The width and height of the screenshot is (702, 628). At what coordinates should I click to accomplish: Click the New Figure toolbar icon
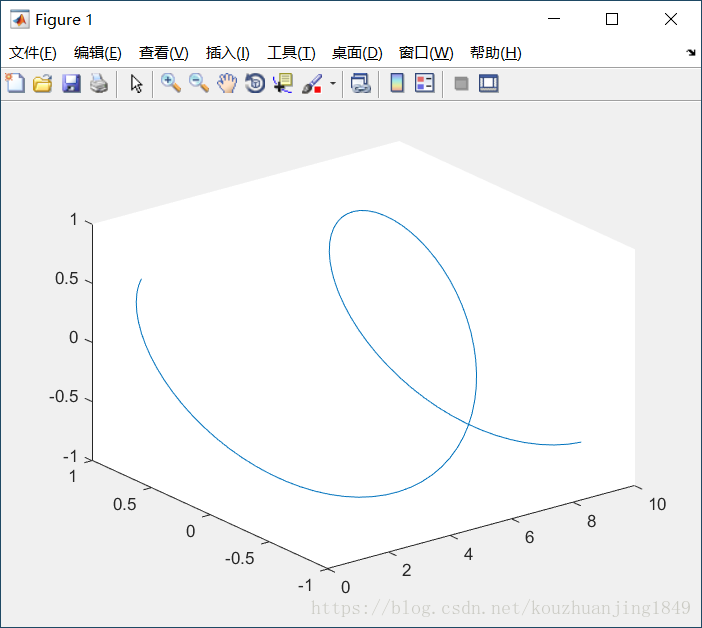click(15, 83)
